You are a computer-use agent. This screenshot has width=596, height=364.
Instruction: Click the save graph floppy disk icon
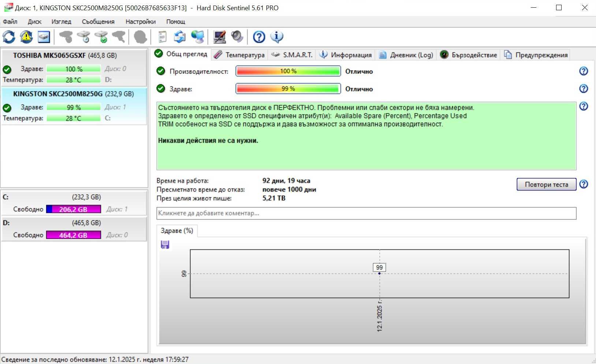coord(165,245)
